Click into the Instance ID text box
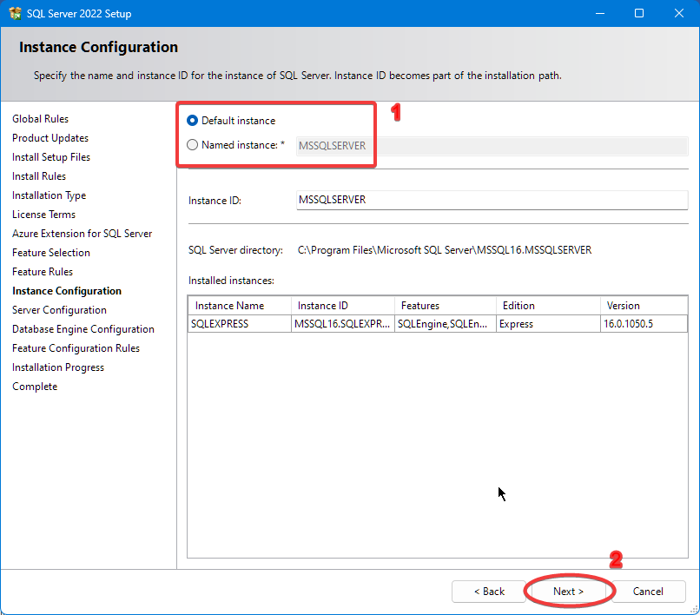 click(492, 200)
